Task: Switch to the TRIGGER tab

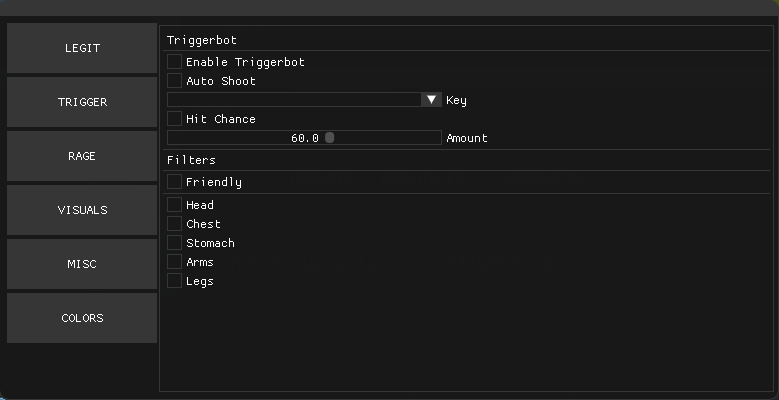Action: pos(82,102)
